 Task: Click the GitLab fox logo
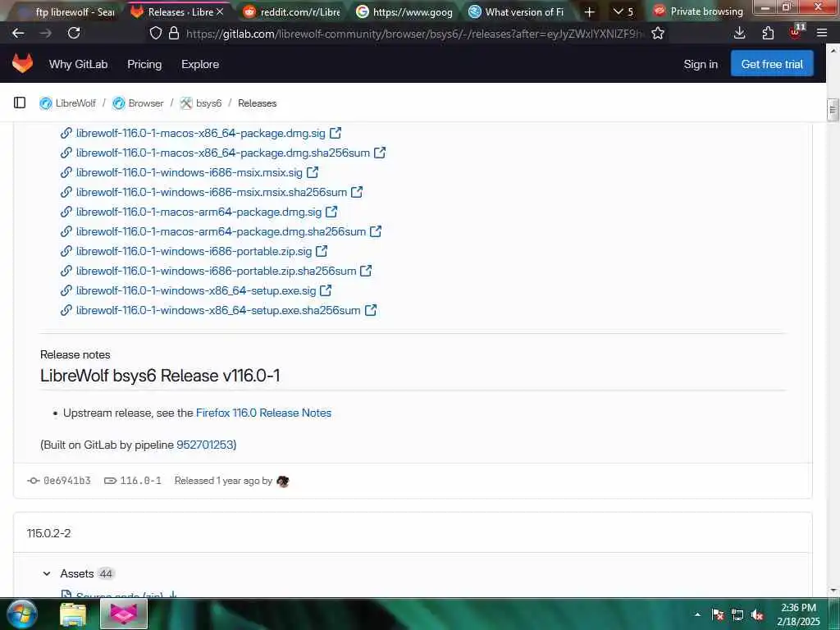tap(22, 64)
